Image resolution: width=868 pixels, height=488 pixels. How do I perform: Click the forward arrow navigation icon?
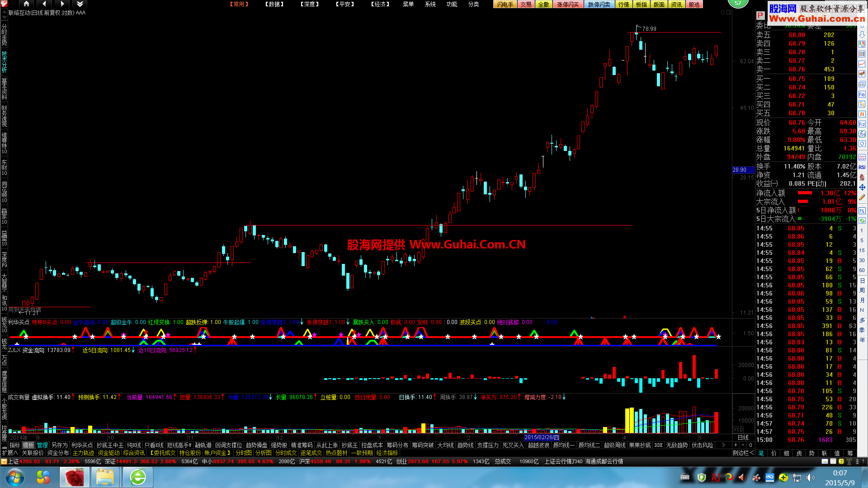click(x=62, y=4)
